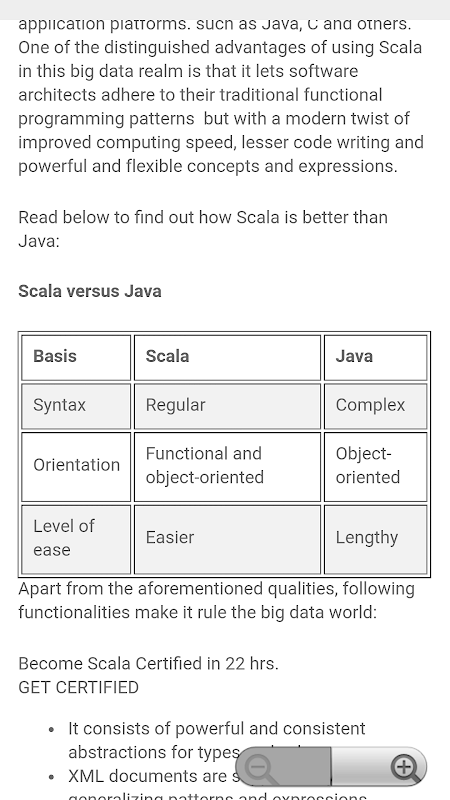Click the XML documents bullet item

pos(153,776)
